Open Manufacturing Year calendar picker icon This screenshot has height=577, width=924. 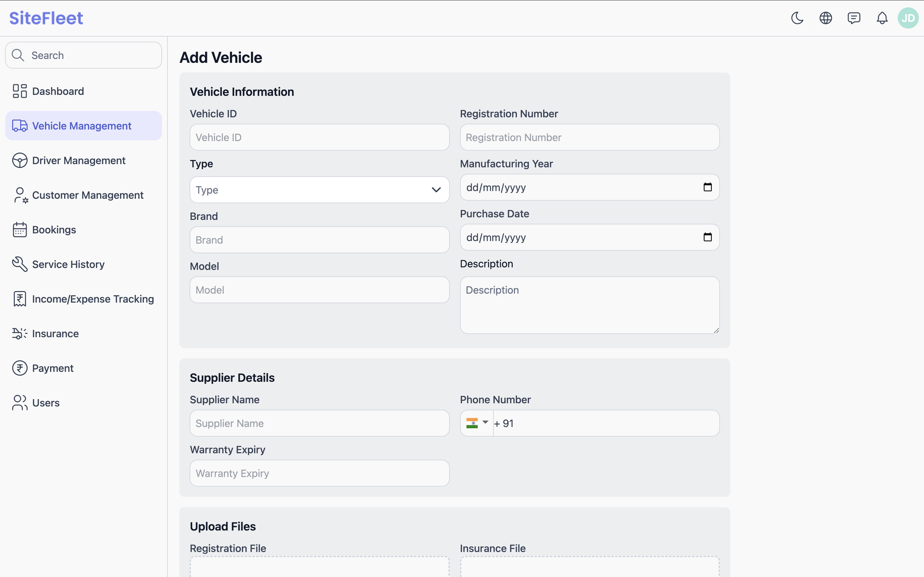pos(707,187)
